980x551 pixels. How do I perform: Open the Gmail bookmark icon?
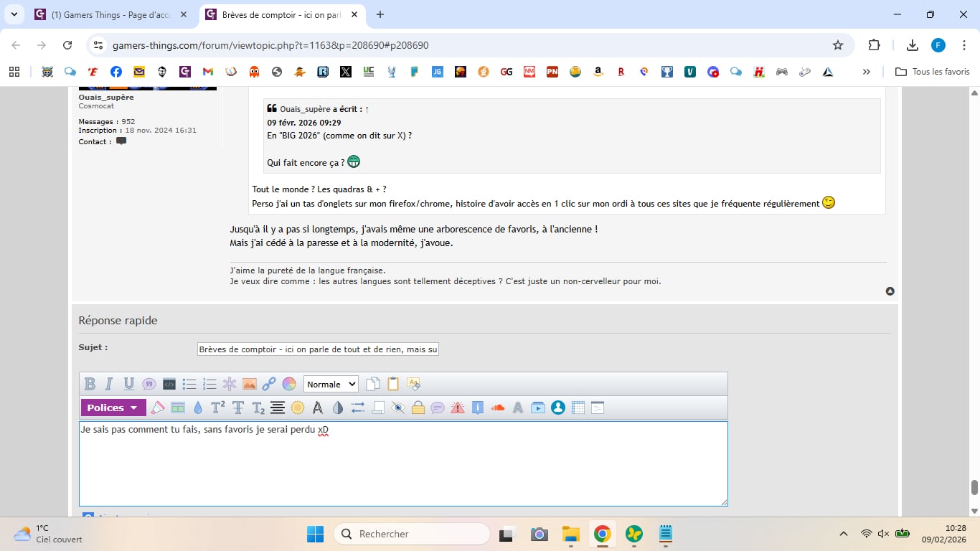208,72
